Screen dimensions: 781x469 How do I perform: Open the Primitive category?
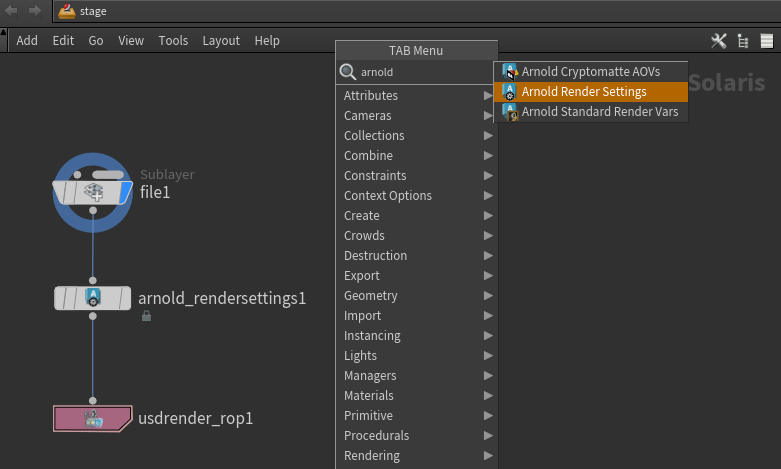[416, 415]
